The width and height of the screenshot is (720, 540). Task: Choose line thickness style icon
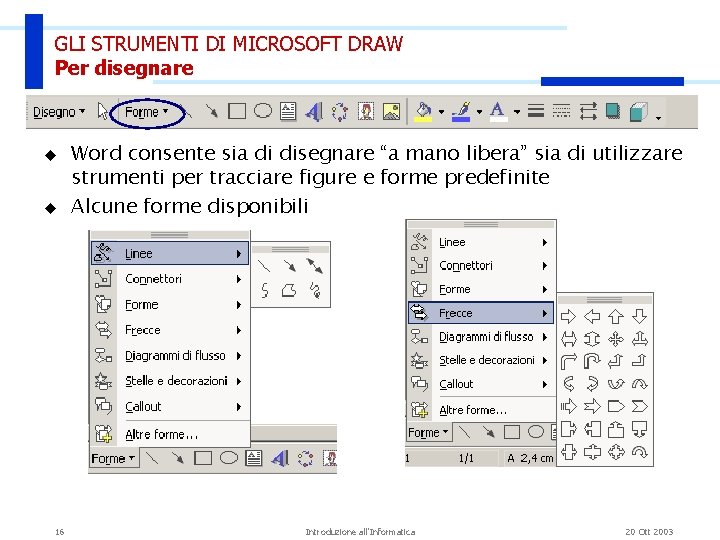click(536, 111)
